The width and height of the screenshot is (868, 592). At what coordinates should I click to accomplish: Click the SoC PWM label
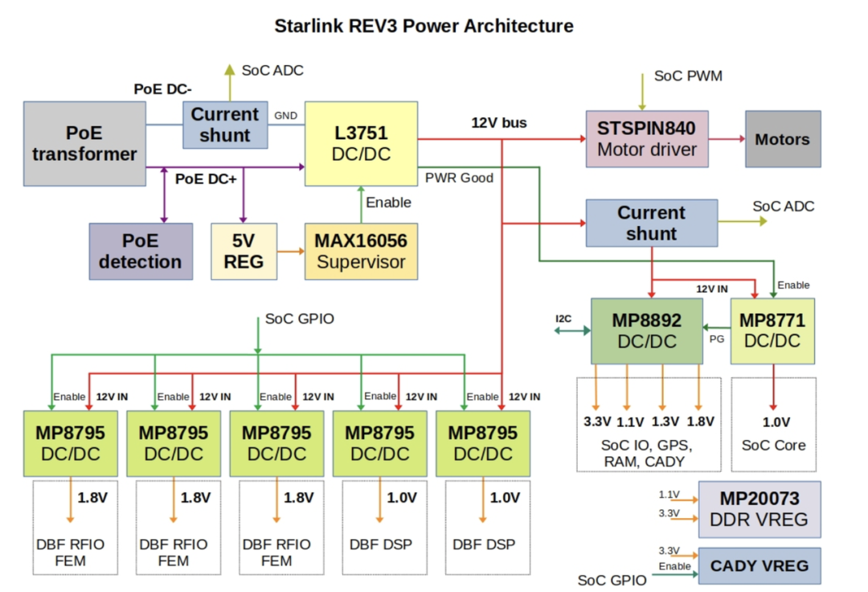tap(688, 76)
